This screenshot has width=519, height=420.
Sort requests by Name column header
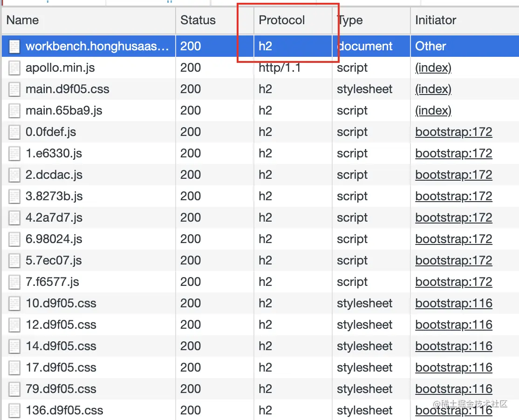pos(22,20)
